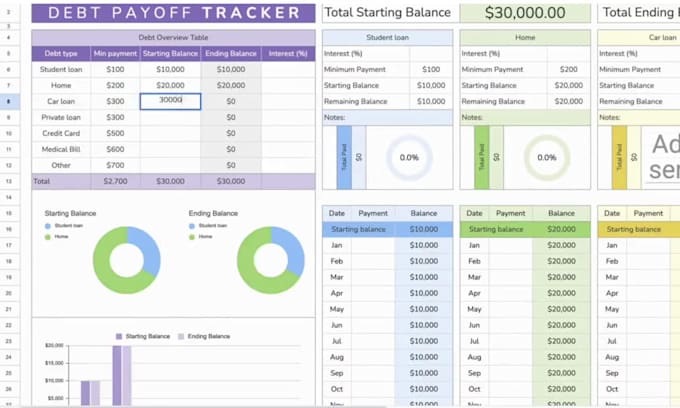Click the Private loan Starting Balance empty cell

click(170, 118)
